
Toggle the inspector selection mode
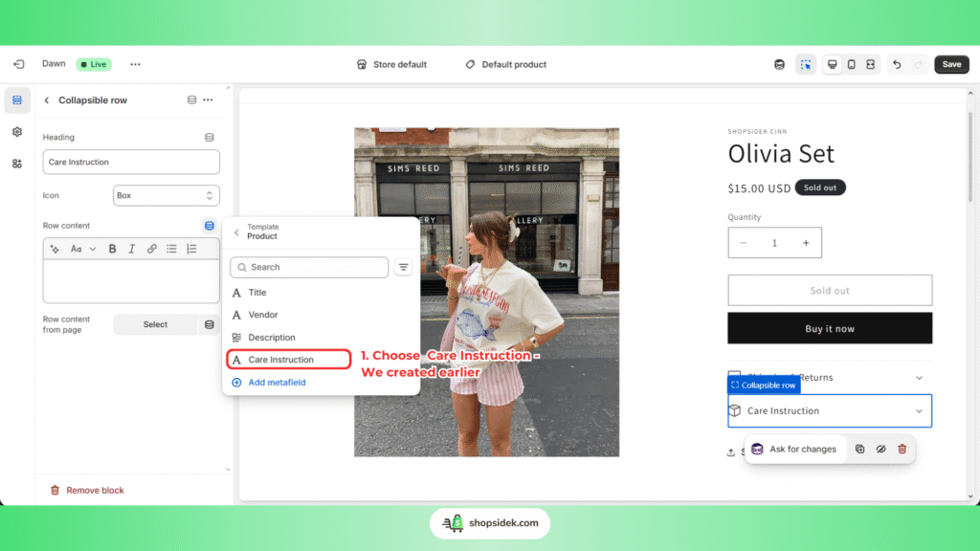pyautogui.click(x=806, y=64)
